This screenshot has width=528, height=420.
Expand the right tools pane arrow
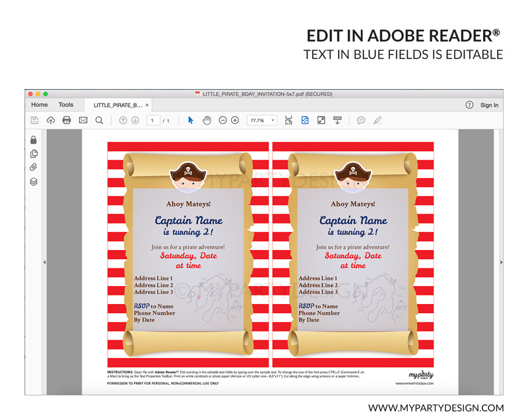tap(501, 262)
